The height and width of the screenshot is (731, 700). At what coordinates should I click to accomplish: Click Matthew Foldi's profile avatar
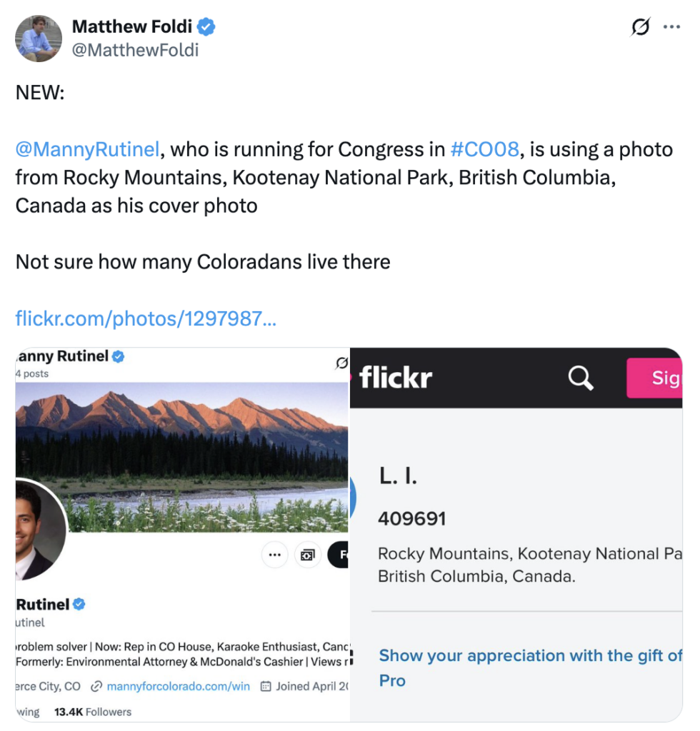point(39,39)
